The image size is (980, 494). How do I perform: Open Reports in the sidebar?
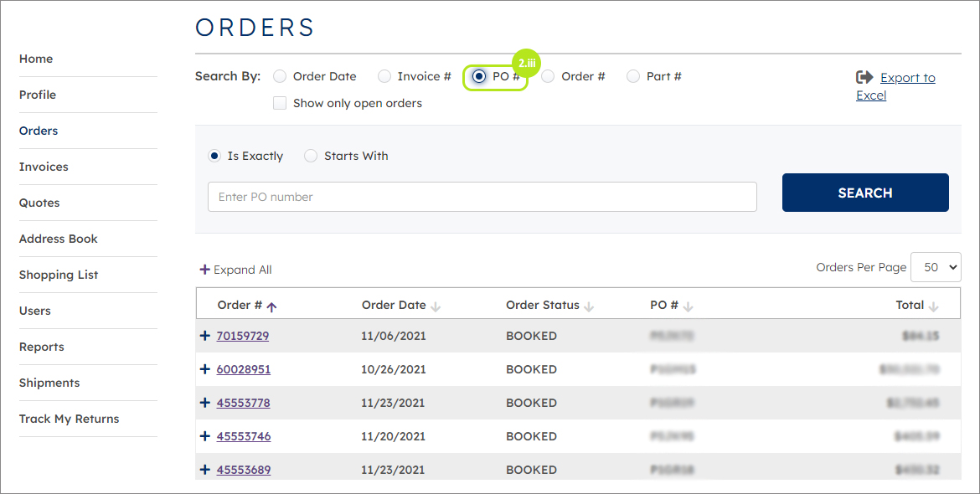click(x=41, y=347)
